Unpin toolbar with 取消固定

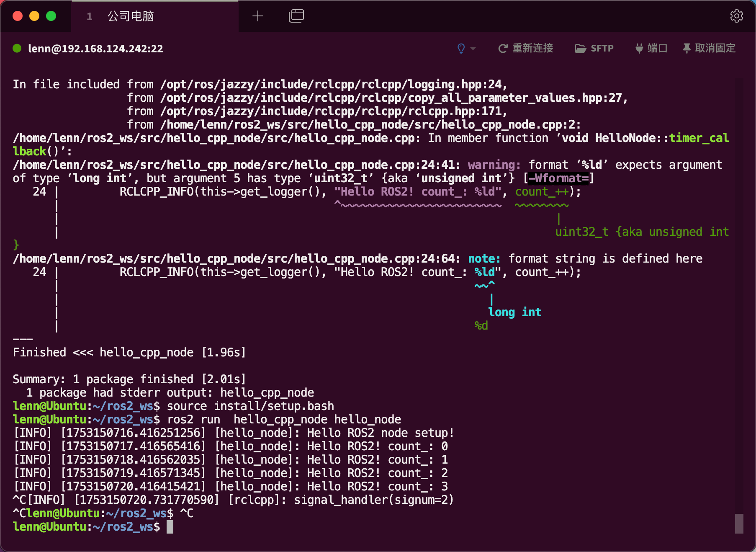point(709,49)
